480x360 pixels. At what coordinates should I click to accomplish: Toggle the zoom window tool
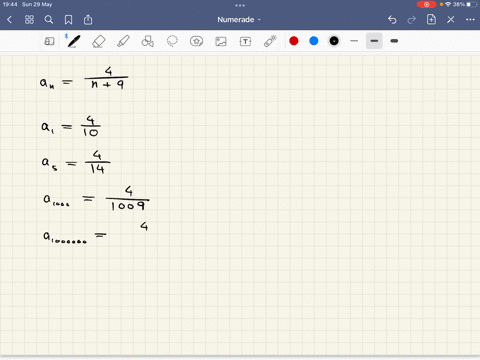(x=49, y=41)
